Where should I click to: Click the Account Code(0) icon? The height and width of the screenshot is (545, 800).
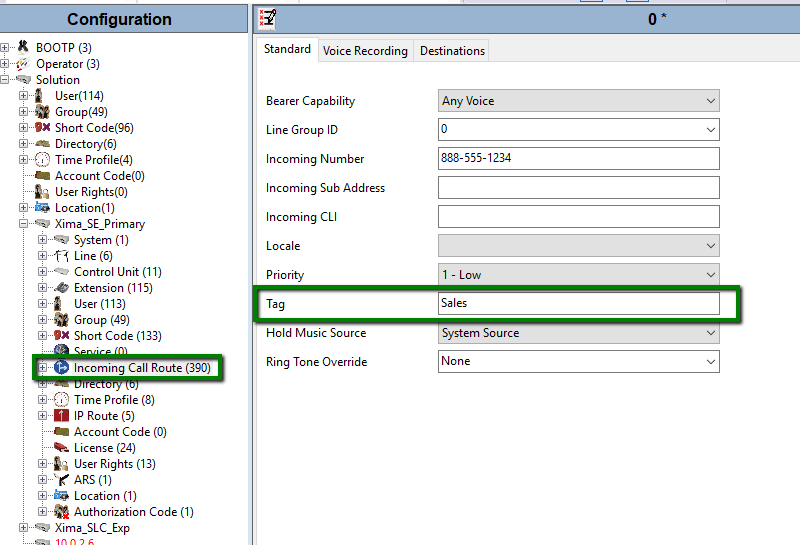(42, 176)
